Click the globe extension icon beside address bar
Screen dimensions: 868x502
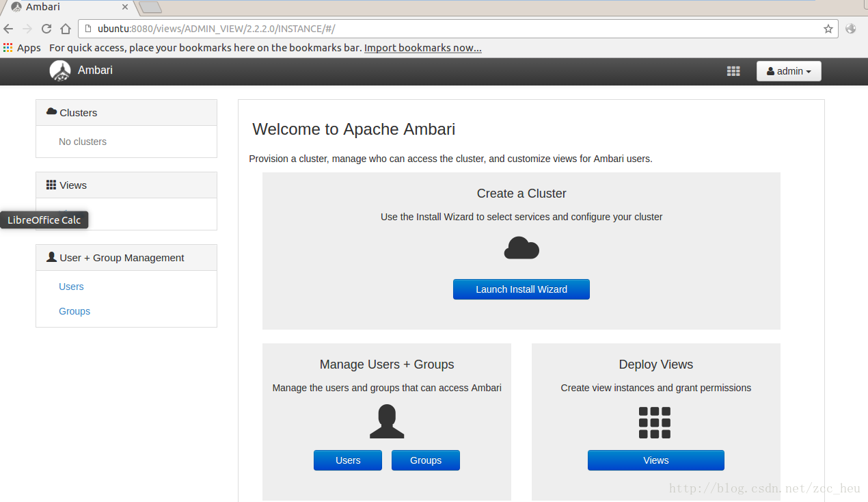(851, 29)
